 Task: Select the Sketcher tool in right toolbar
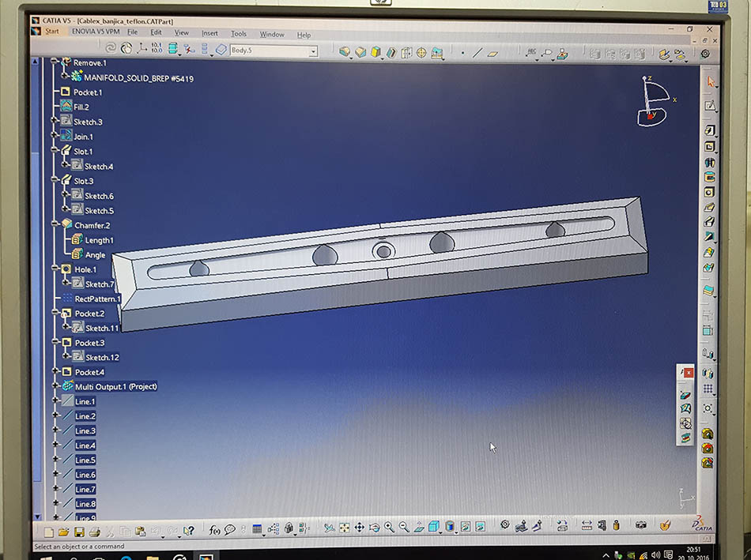pyautogui.click(x=710, y=105)
